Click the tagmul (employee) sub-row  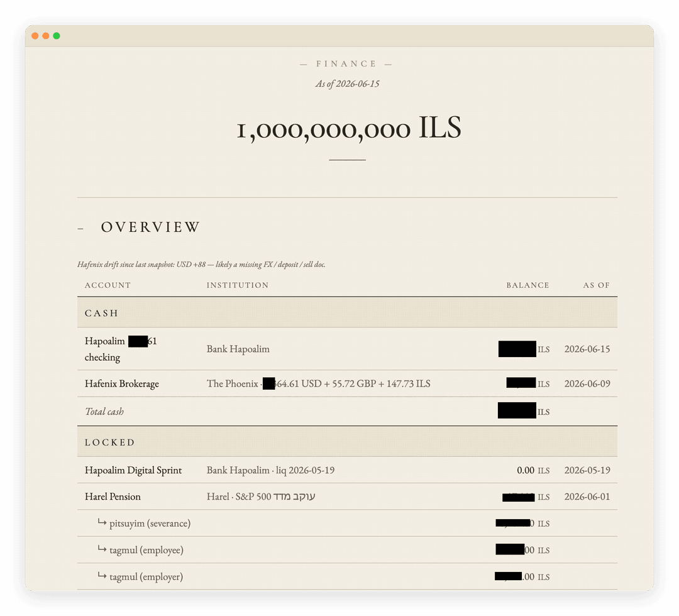tap(347, 550)
